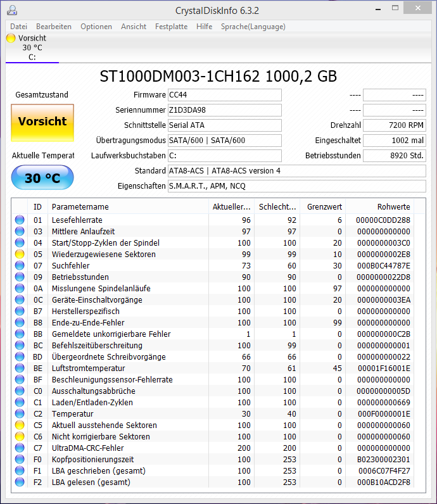Click the Eingeschaltet field 1002 mal
Screen dimensions: 437x504
(395, 141)
